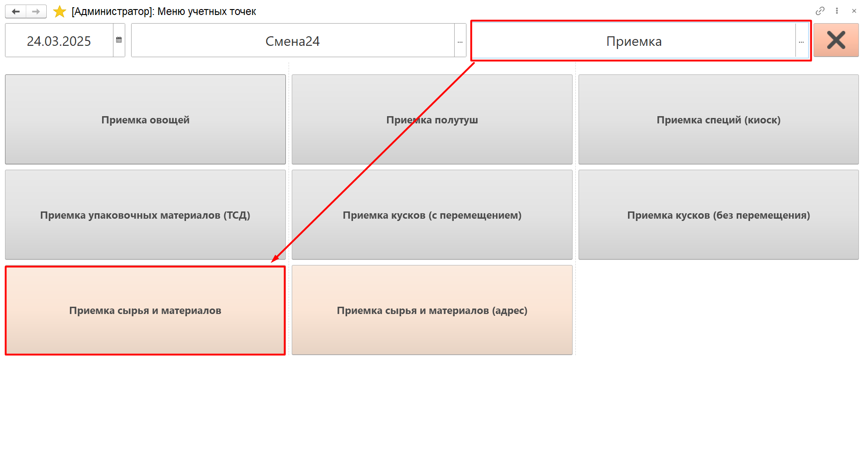
Task: Open the three-dot more options menu
Action: coord(837,11)
